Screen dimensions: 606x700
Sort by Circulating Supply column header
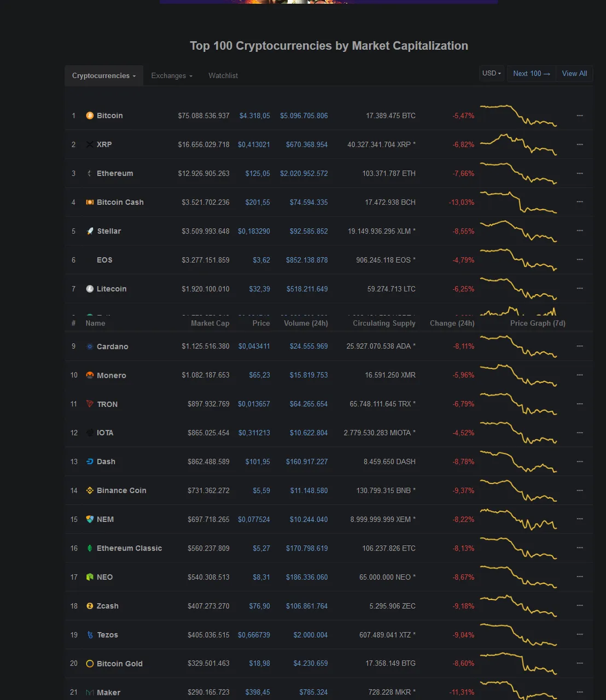coord(384,323)
